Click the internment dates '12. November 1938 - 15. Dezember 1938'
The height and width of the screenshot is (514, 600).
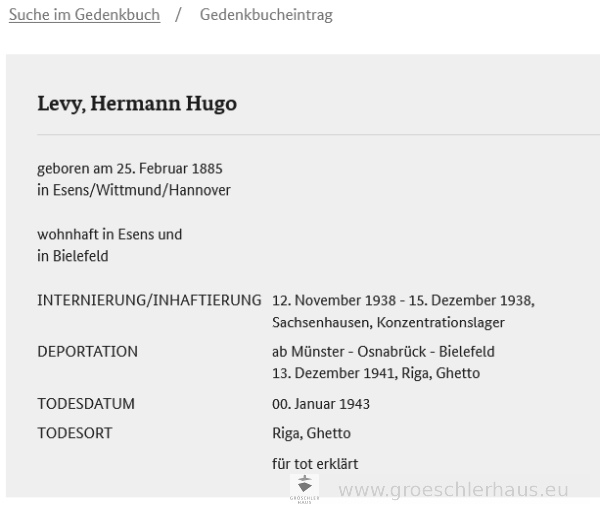pyautogui.click(x=403, y=300)
